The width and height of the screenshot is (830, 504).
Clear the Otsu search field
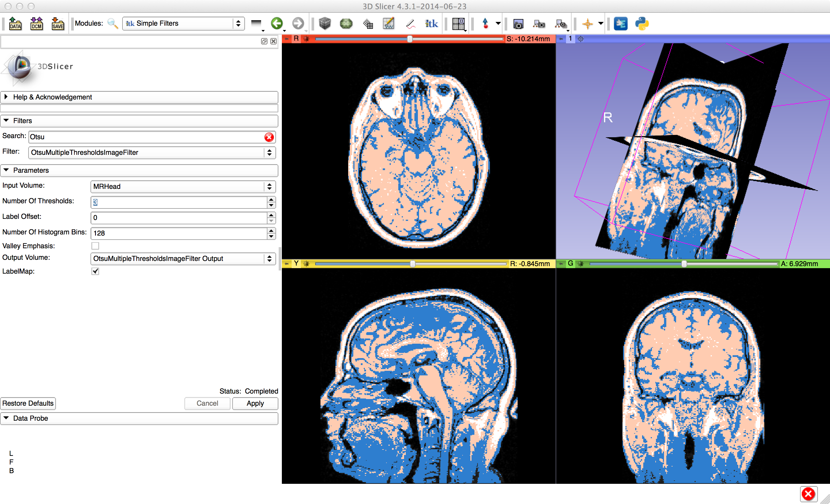point(269,137)
